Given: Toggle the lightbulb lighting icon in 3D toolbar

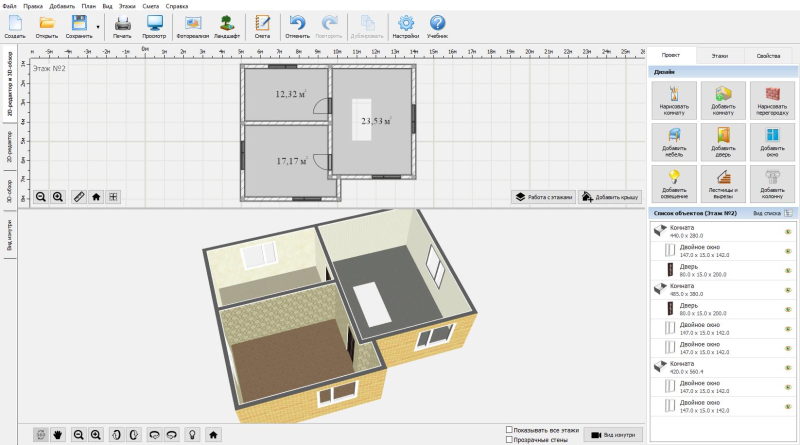Looking at the screenshot, I should [190, 435].
